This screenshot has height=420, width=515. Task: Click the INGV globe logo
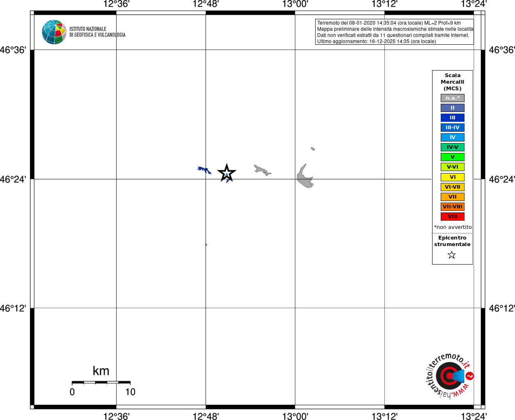pyautogui.click(x=54, y=32)
